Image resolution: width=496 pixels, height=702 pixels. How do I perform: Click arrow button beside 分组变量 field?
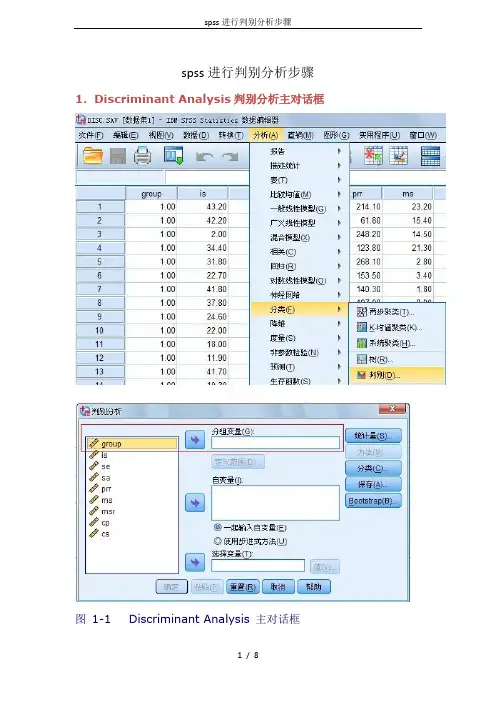click(195, 440)
